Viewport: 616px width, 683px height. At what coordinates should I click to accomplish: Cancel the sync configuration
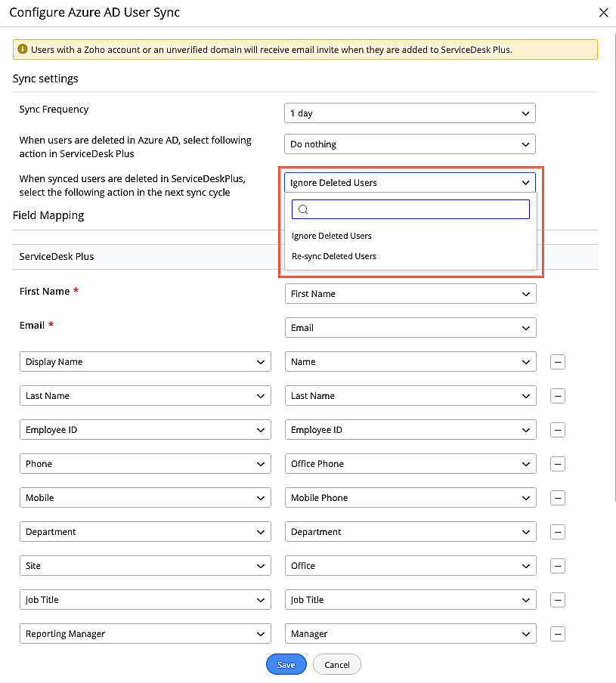point(337,665)
